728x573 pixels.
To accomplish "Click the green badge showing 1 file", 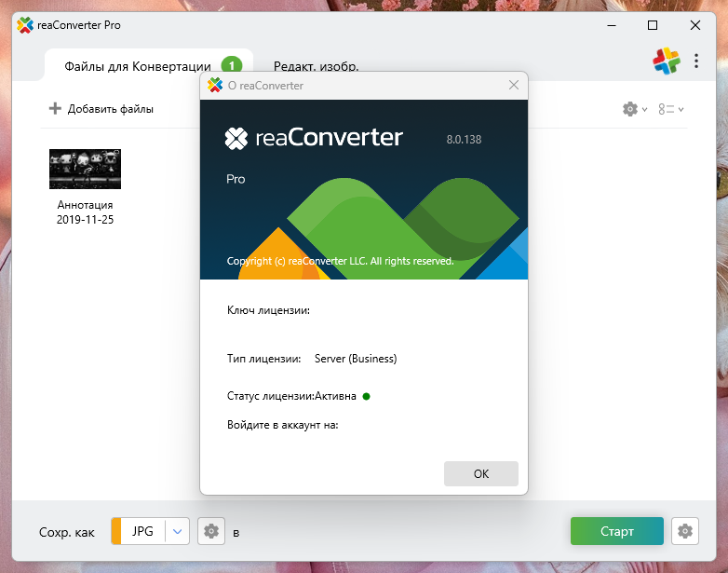I will [231, 65].
